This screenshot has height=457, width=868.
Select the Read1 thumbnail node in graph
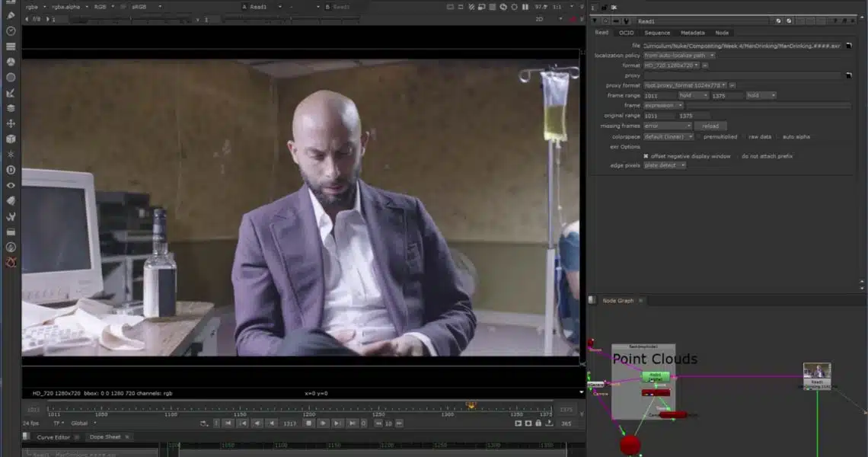coord(817,372)
